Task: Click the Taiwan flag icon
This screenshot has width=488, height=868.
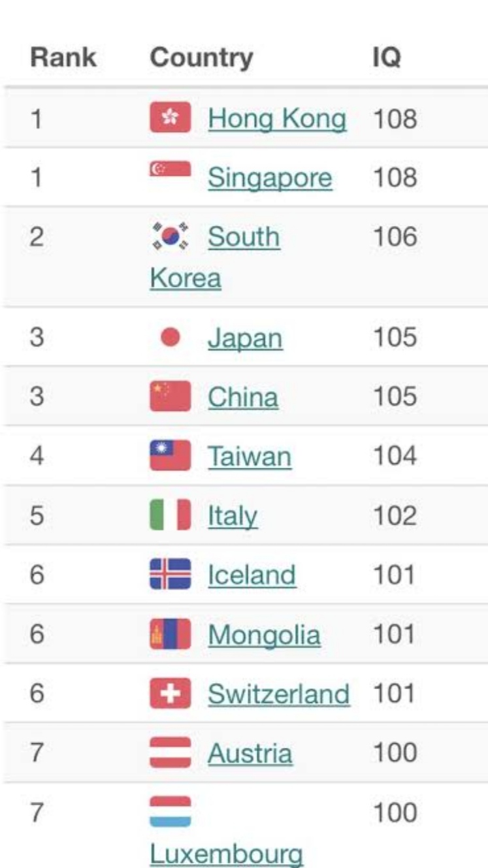Action: pyautogui.click(x=171, y=455)
